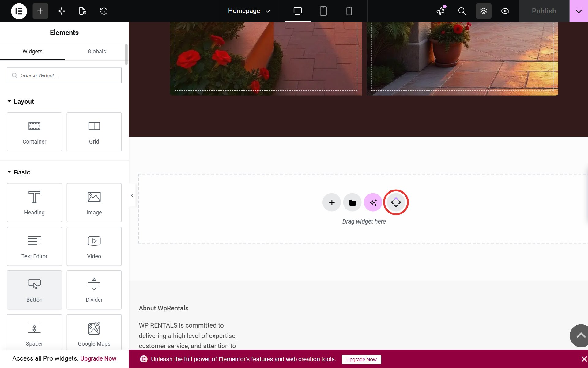The width and height of the screenshot is (588, 368).
Task: Toggle the Structure layers panel icon
Action: click(484, 11)
